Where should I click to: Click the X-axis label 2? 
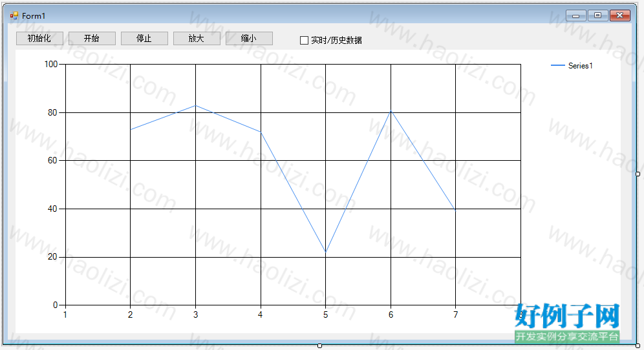tap(130, 314)
